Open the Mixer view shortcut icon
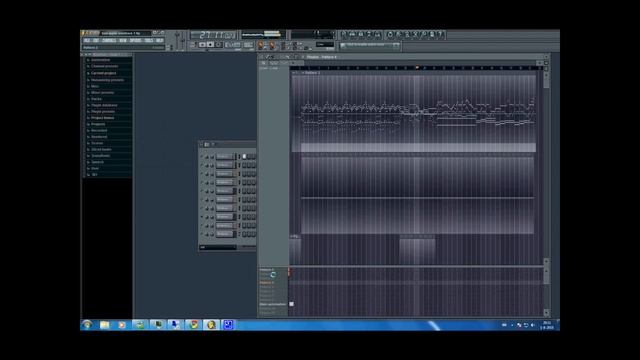Screen dimensions: 640x360 pyautogui.click(x=378, y=35)
